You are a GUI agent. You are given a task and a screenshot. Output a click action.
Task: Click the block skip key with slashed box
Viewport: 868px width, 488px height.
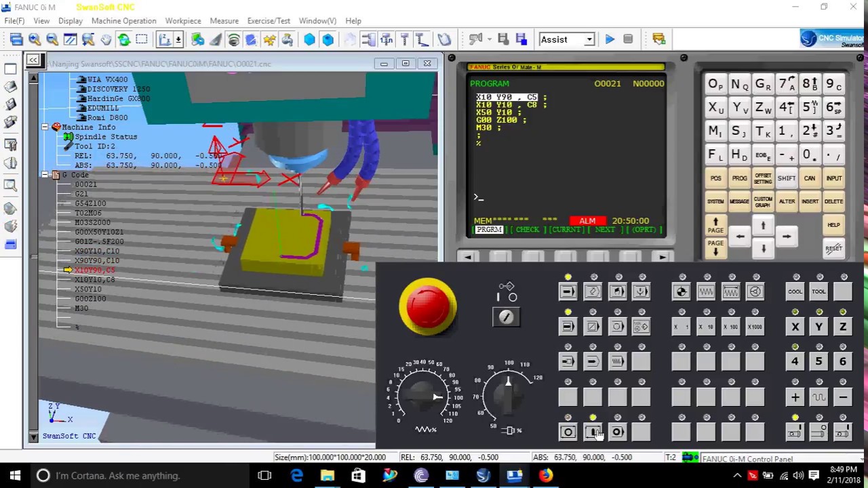pyautogui.click(x=593, y=327)
